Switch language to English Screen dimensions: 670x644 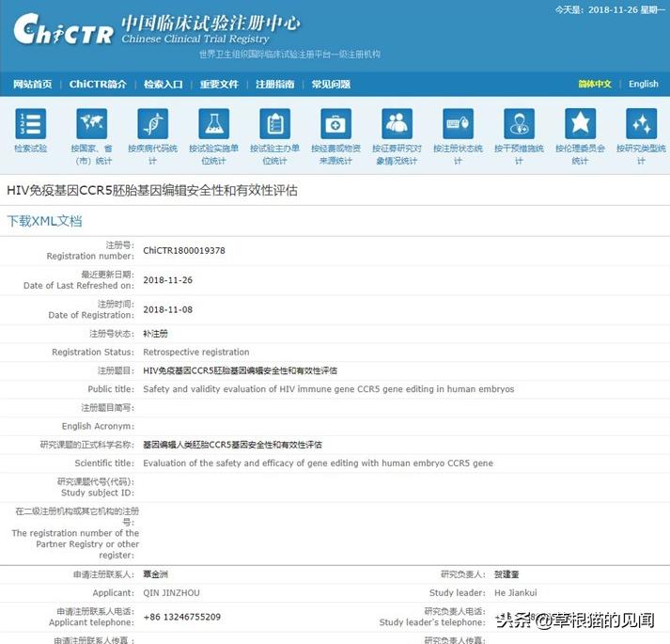[644, 85]
